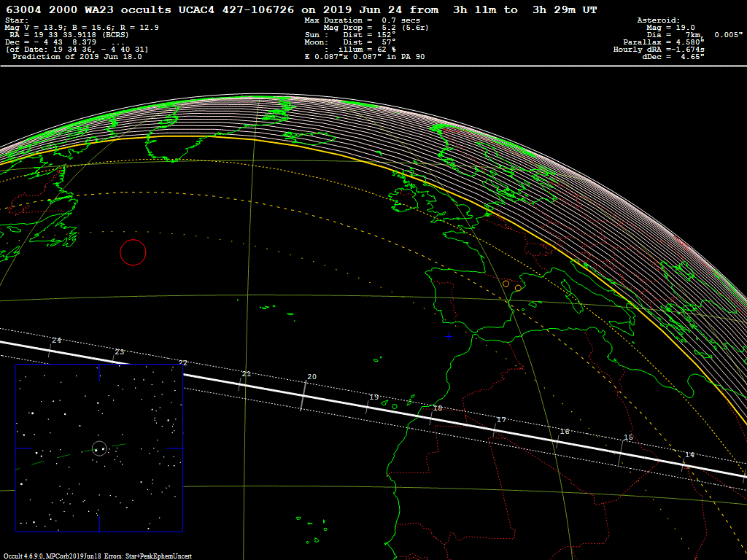Click minute marker 22 beside the star chart
747x560 pixels.
point(182,363)
